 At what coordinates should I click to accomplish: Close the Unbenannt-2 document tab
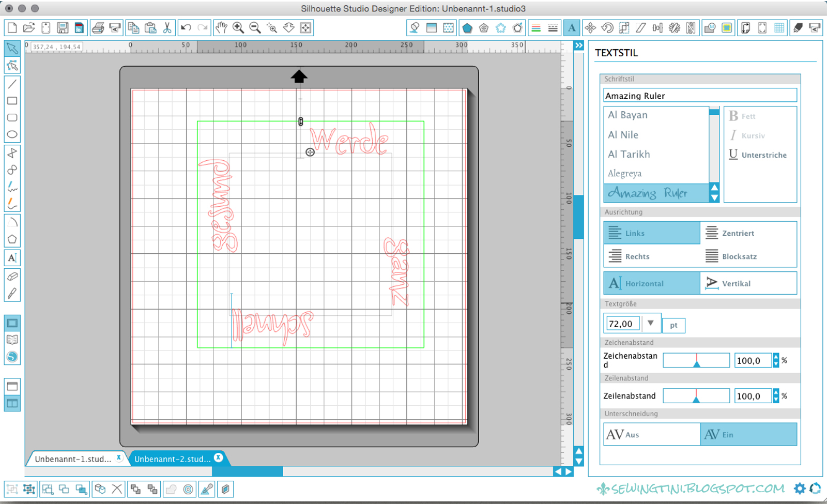click(x=219, y=457)
